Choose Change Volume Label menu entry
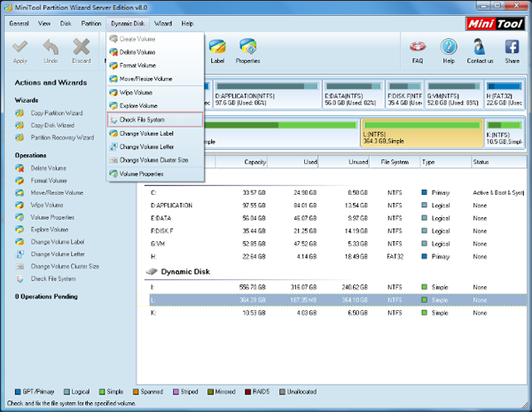532x412 pixels. coord(155,134)
